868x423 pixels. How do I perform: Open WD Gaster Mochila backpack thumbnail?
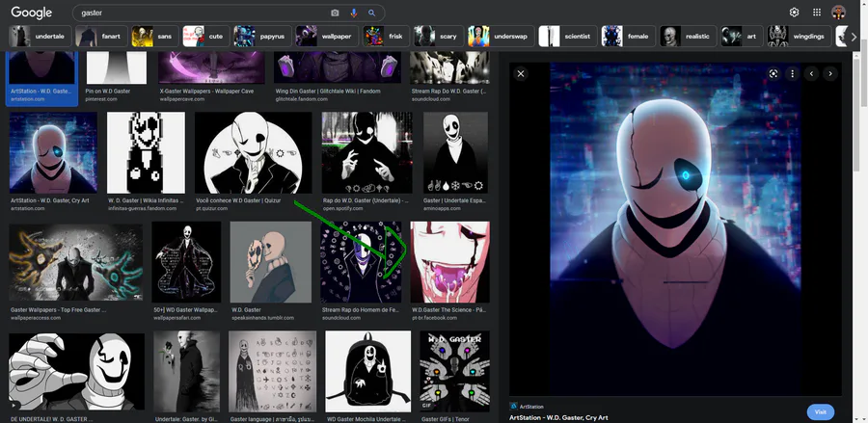(x=368, y=372)
